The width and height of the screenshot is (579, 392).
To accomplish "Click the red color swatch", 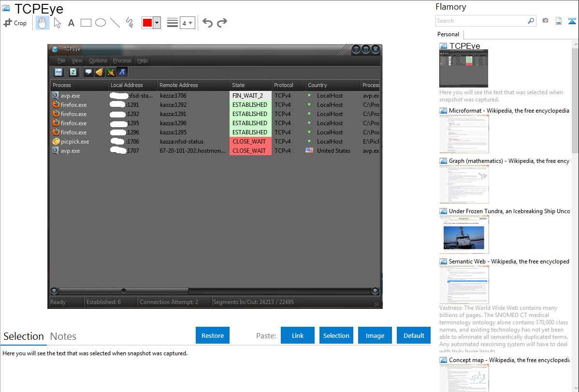I will point(147,23).
